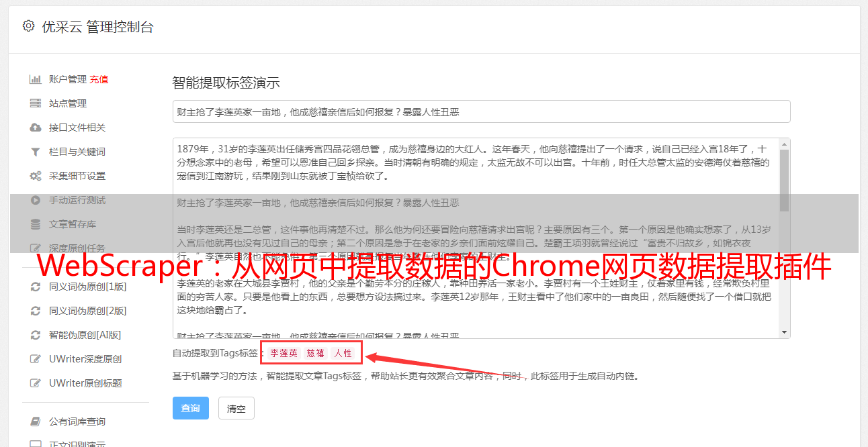This screenshot has width=868, height=447.
Task: Click the 清空 button
Action: 236,408
